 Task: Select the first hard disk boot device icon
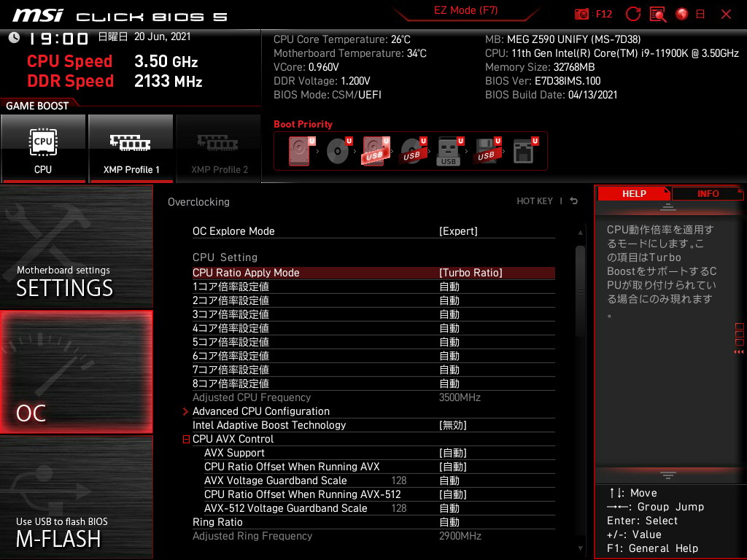(x=301, y=151)
